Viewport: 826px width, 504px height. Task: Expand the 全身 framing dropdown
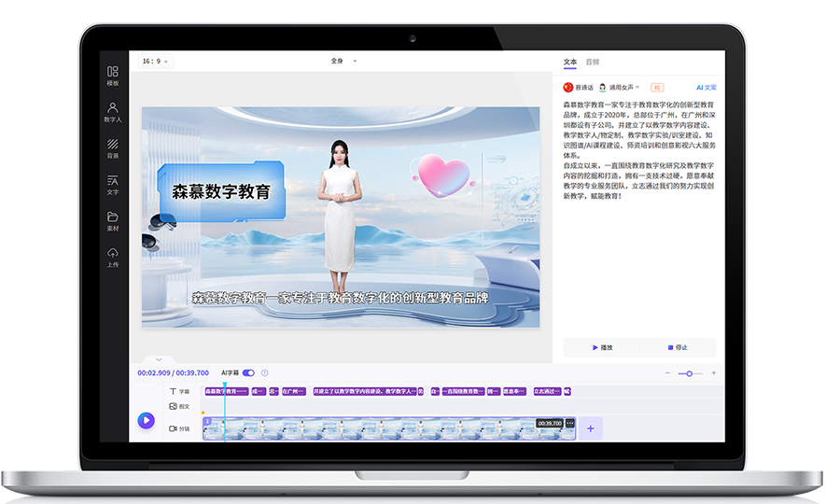tap(343, 61)
